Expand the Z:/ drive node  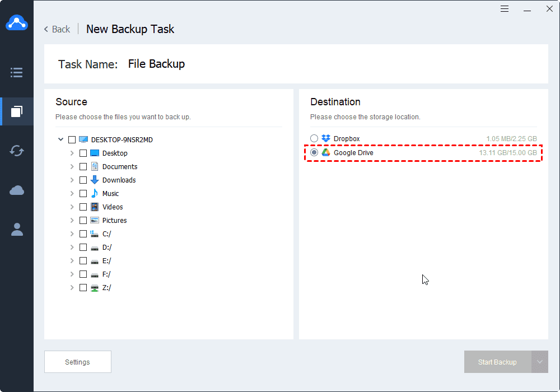tap(72, 288)
